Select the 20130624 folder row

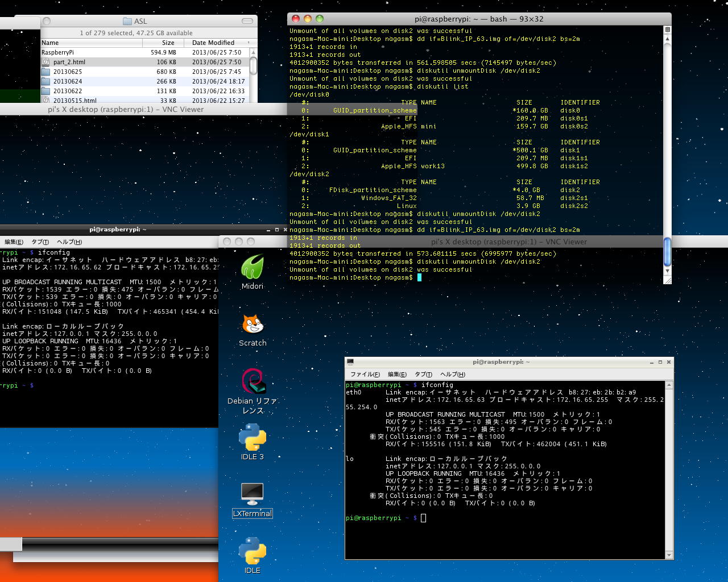point(68,82)
